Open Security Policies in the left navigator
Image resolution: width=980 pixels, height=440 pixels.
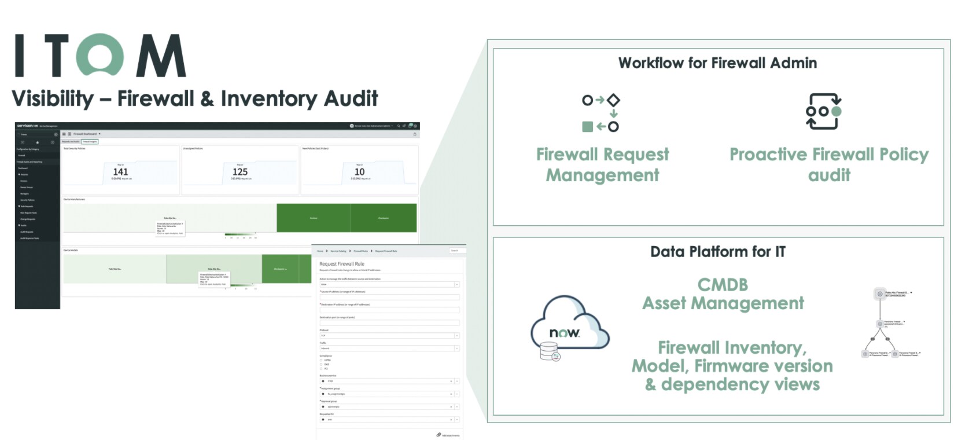click(27, 200)
